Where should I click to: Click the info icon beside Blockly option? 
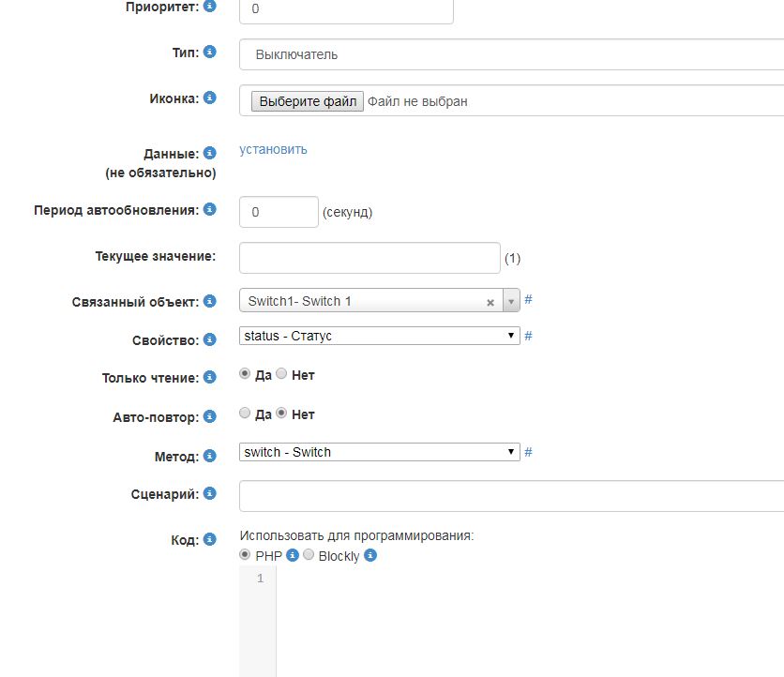[x=370, y=555]
